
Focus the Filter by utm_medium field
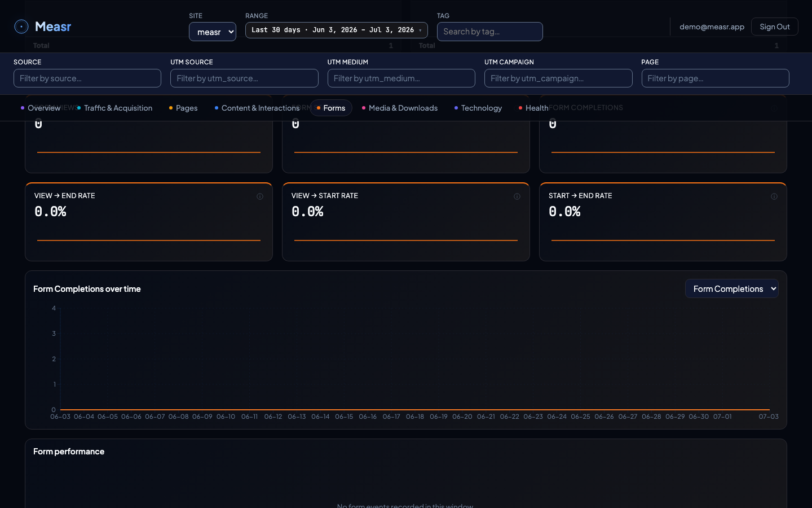point(401,78)
